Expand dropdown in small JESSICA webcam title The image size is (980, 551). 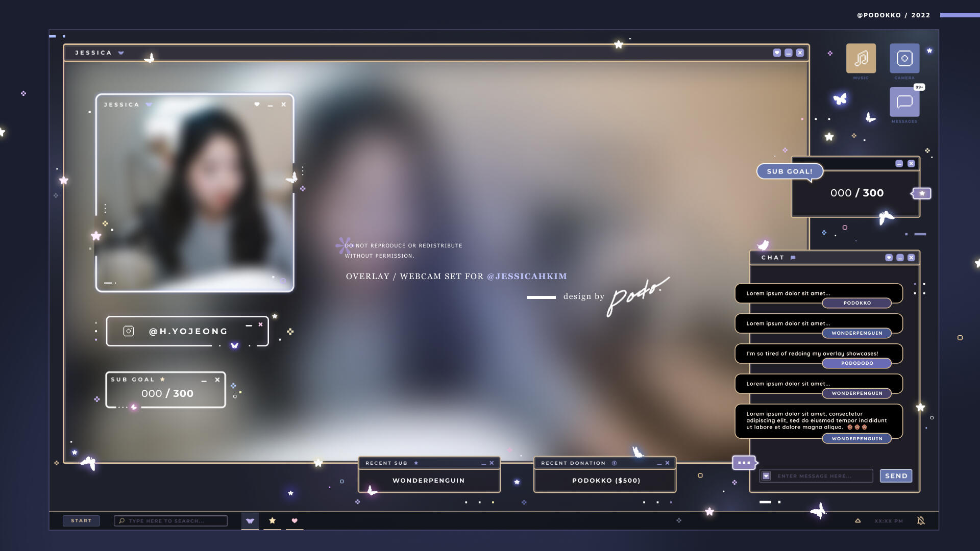(x=149, y=105)
